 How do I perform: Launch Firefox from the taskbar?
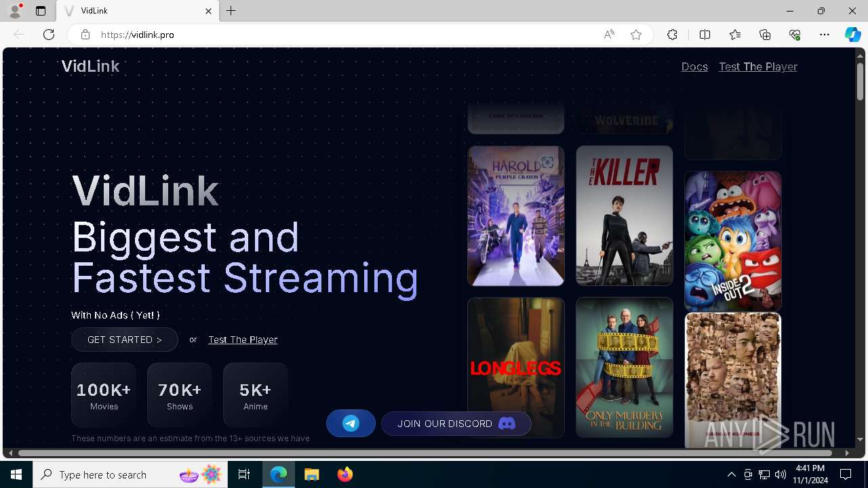click(x=344, y=474)
